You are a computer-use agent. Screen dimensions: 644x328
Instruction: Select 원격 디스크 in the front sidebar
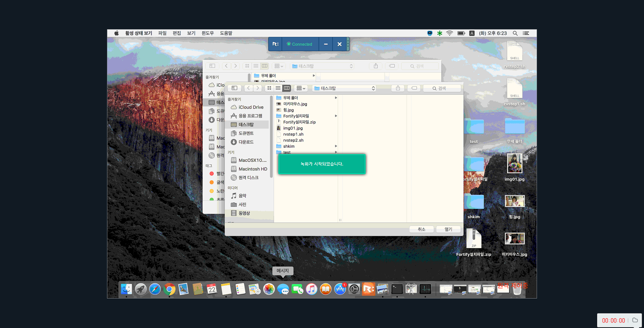click(248, 177)
